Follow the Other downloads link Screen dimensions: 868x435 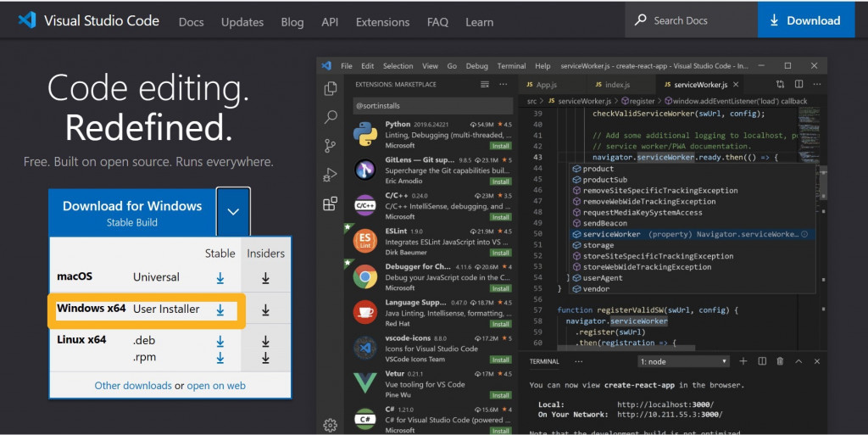coord(133,386)
